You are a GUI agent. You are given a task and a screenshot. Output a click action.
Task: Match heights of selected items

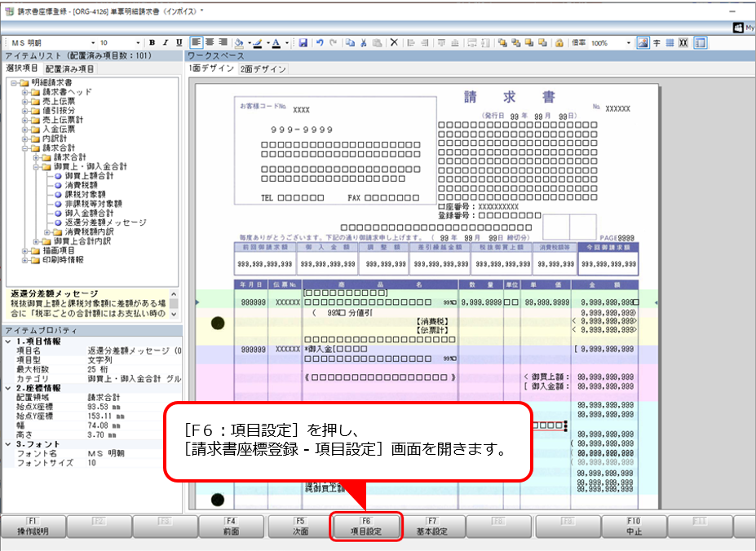tap(485, 43)
